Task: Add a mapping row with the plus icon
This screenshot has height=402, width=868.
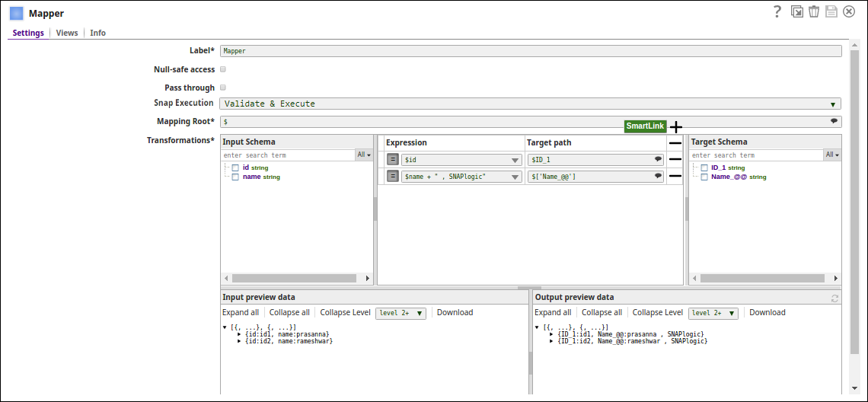Action: (x=675, y=127)
